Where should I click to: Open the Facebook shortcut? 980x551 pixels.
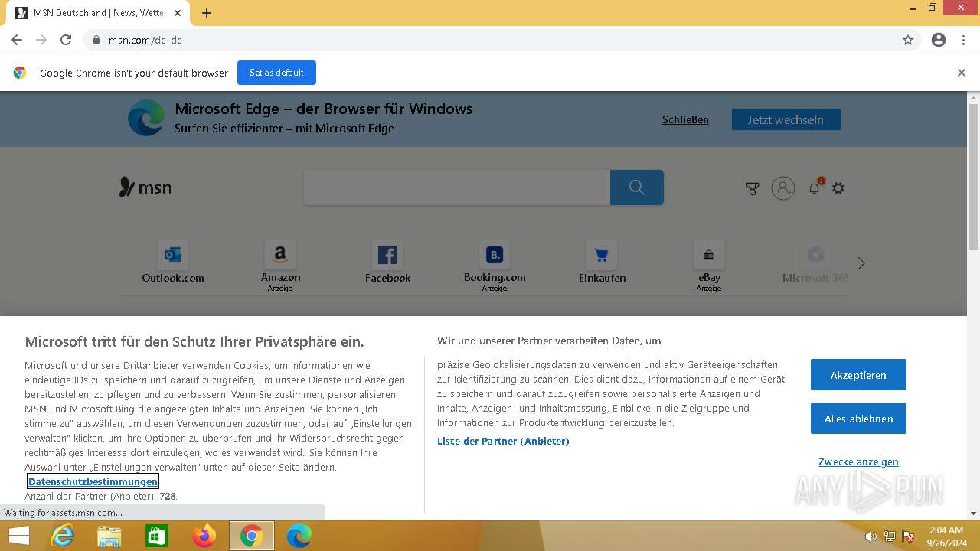tap(387, 262)
